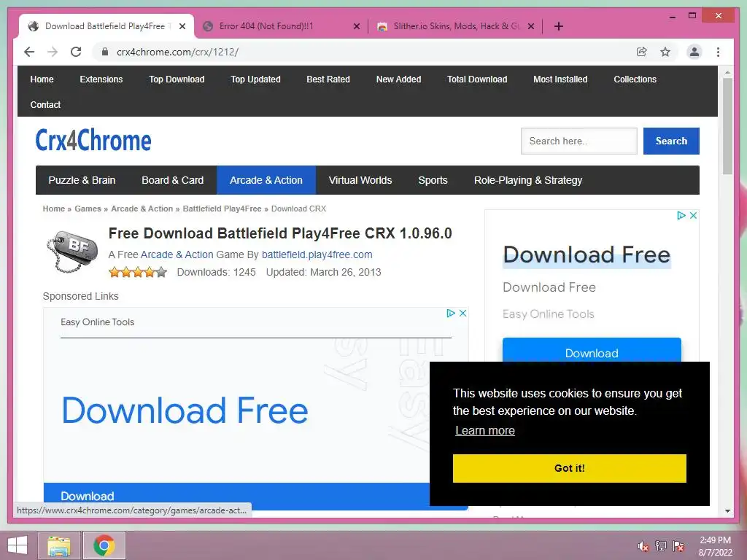This screenshot has height=560, width=747.
Task: Open Most Installed menu item
Action: [560, 79]
